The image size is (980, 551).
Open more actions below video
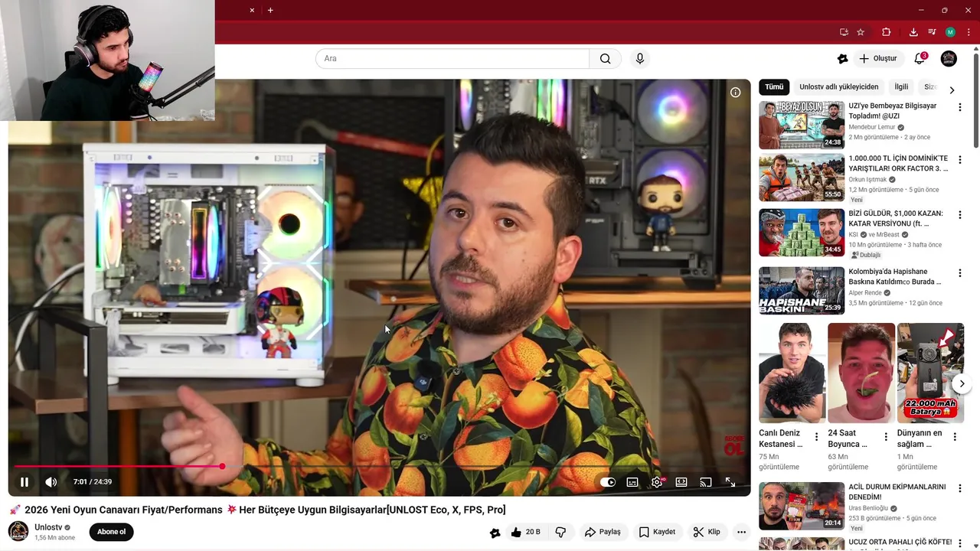(x=741, y=532)
